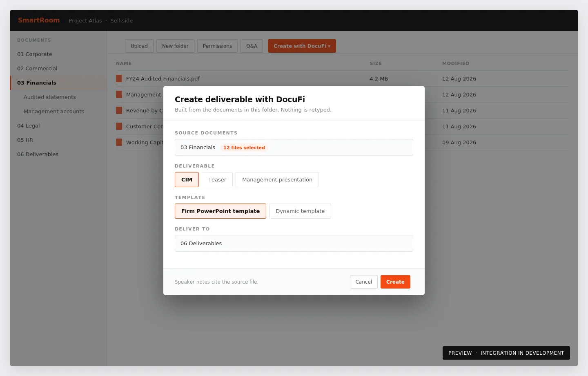
Task: Select the Firm PowerPoint template option
Action: (x=220, y=211)
